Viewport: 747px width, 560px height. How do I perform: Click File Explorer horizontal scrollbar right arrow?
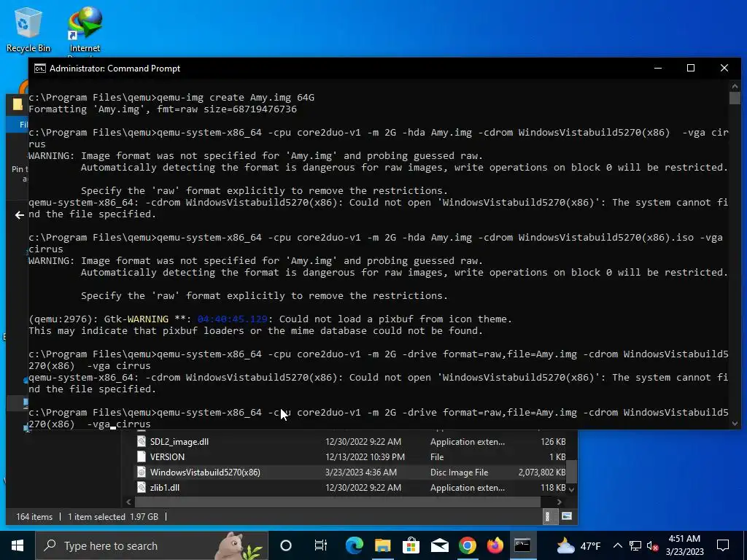tap(560, 502)
